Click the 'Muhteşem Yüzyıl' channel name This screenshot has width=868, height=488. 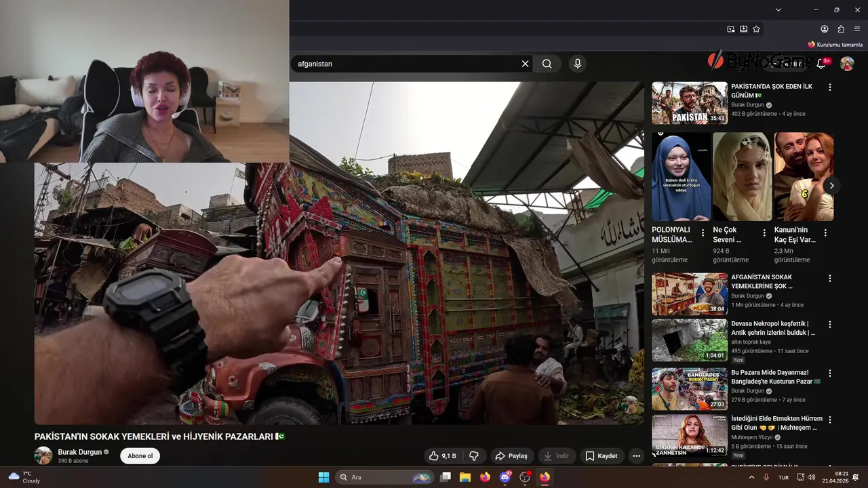[x=752, y=437]
